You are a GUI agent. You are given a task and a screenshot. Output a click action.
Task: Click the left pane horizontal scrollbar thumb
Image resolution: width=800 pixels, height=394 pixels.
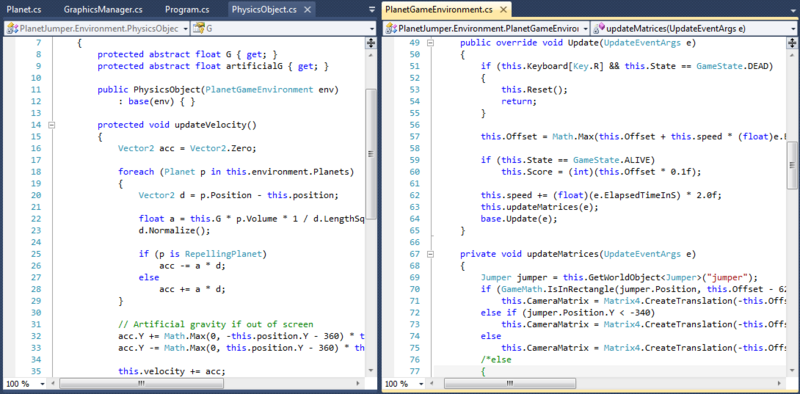coord(141,383)
